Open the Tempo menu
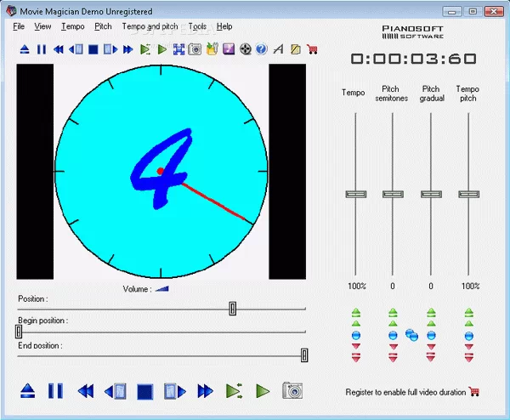The height and width of the screenshot is (420, 510). [x=73, y=27]
